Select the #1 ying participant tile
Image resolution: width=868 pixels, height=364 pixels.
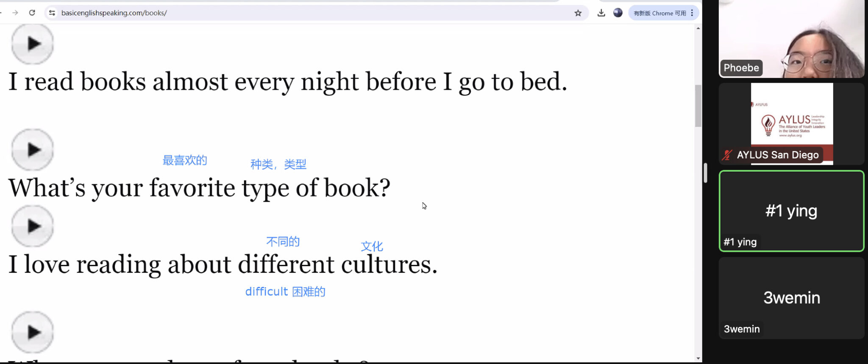[791, 211]
